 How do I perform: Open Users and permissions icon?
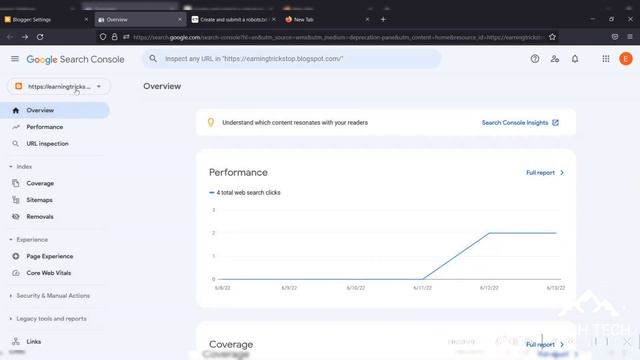tap(555, 59)
